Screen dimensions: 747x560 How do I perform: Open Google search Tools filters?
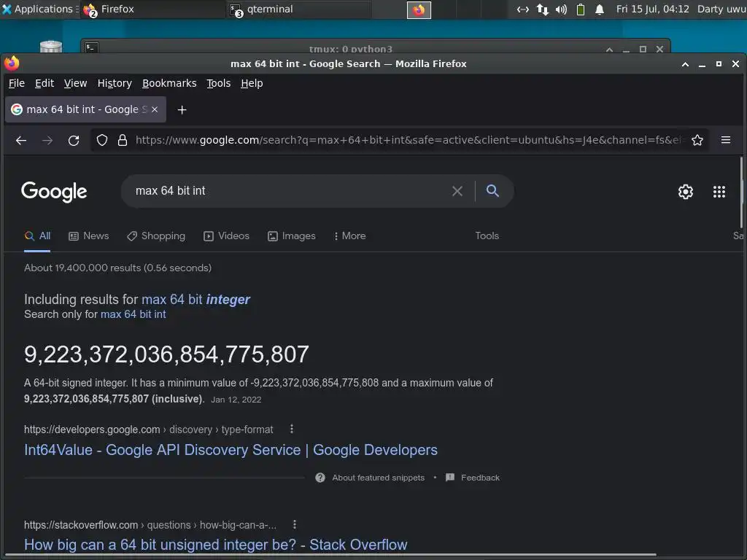click(x=487, y=236)
